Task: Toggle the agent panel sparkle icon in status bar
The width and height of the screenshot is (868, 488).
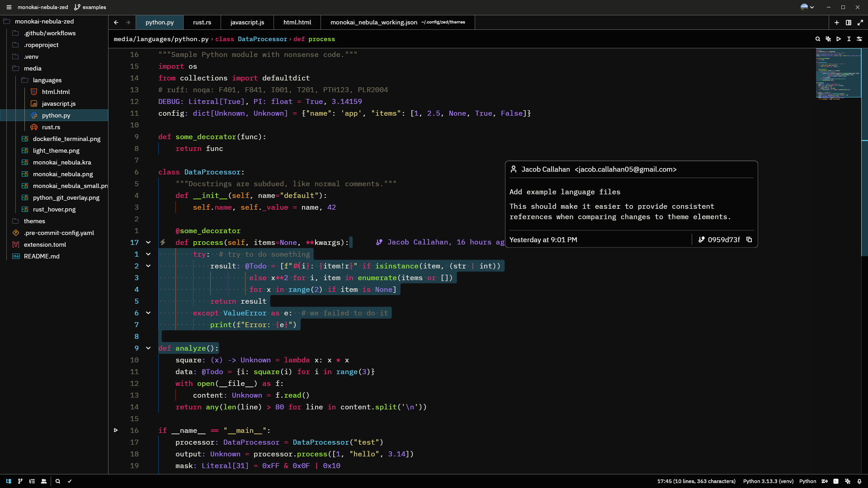Action: (848, 481)
